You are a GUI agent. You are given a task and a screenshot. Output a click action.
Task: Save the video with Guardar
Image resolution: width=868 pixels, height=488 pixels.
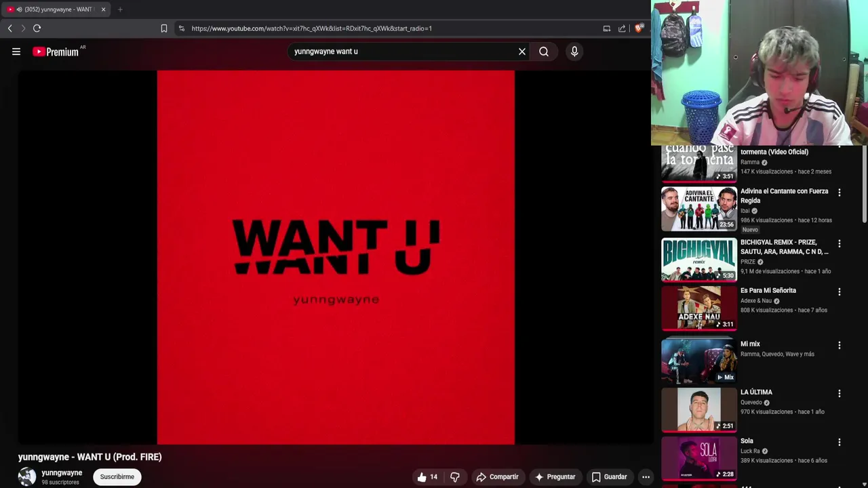[610, 477]
